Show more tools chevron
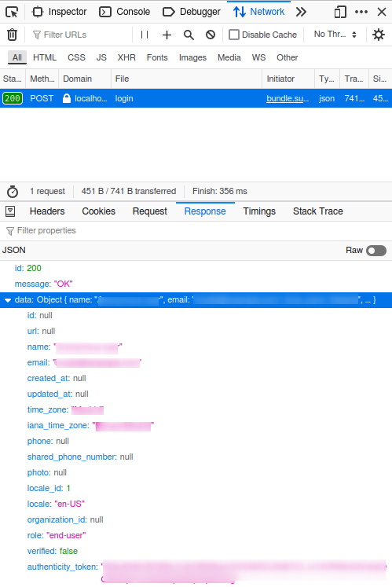Screen dimensions: 392x587 pos(301,12)
